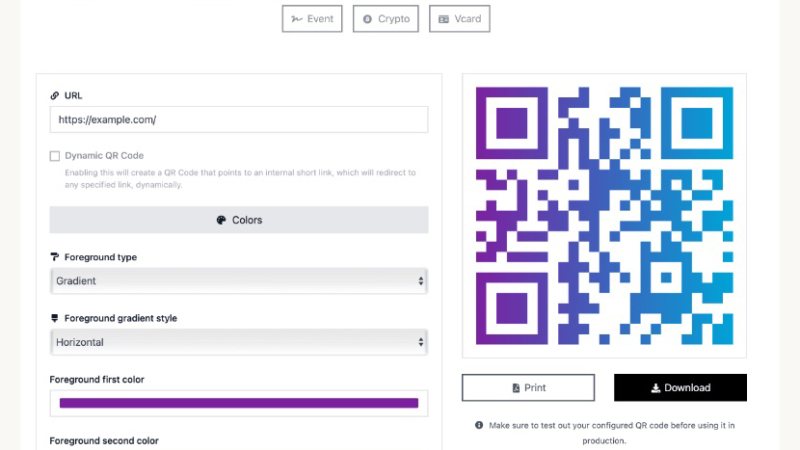Image resolution: width=800 pixels, height=450 pixels.
Task: Click into the URL input field
Action: (239, 119)
